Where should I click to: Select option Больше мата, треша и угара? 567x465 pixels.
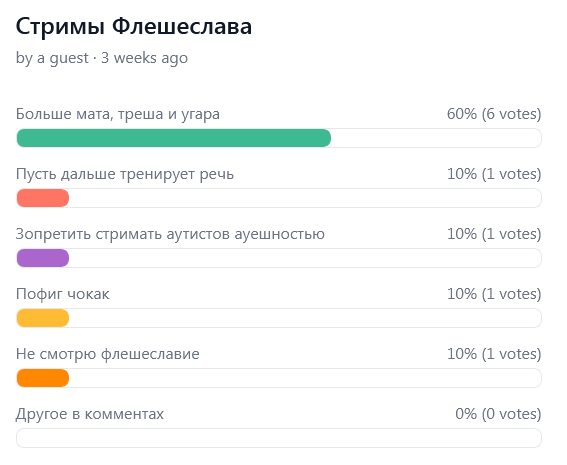118,114
